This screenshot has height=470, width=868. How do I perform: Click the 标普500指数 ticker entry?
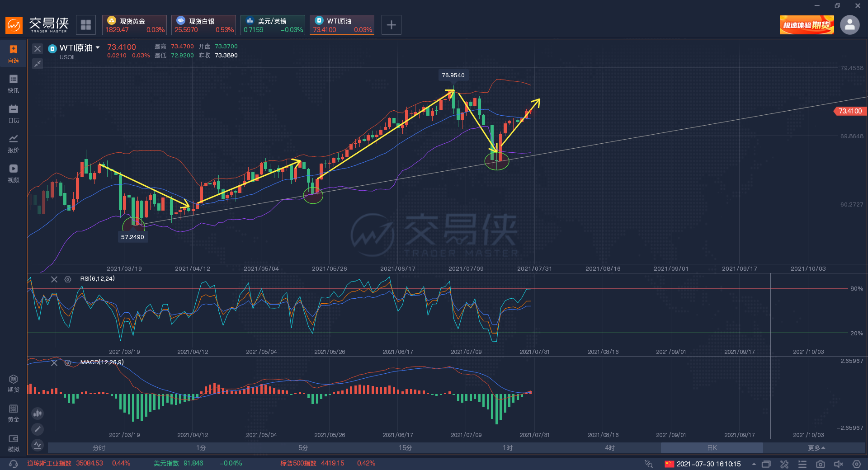(328, 464)
